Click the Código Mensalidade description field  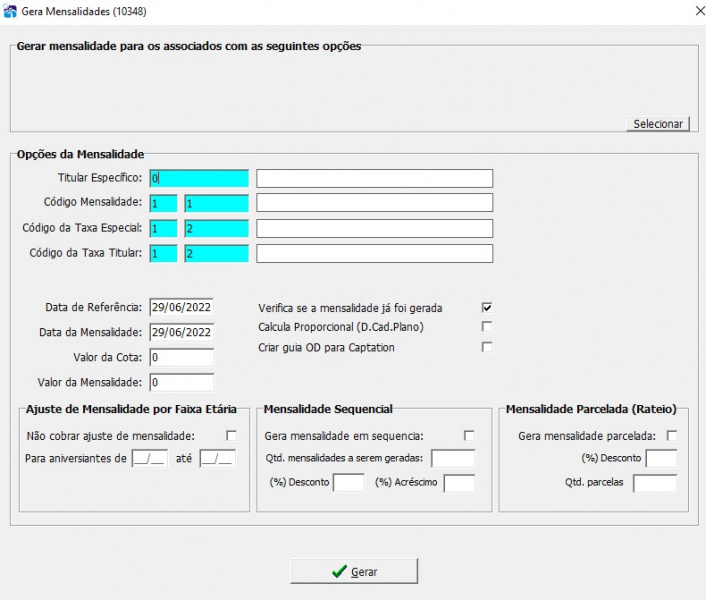pyautogui.click(x=375, y=203)
